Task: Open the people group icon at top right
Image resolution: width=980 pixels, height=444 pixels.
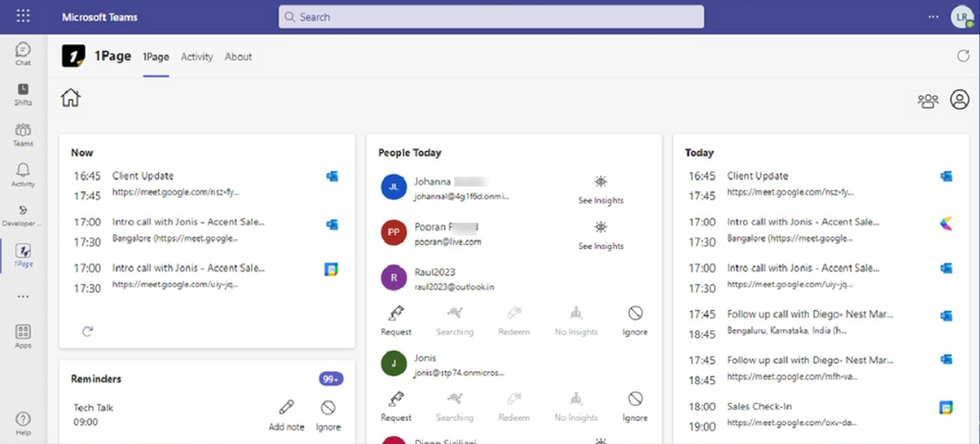Action: (927, 100)
